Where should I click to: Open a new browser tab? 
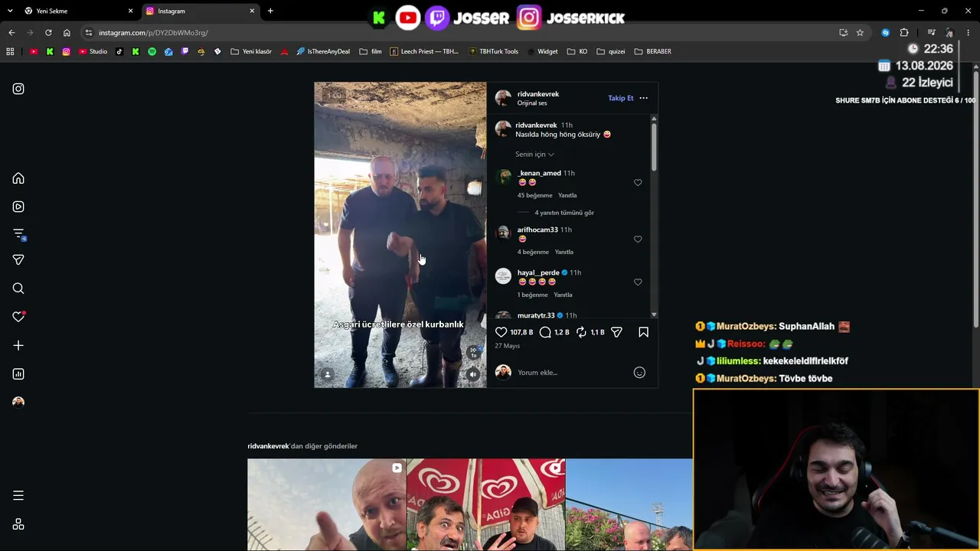pyautogui.click(x=270, y=11)
